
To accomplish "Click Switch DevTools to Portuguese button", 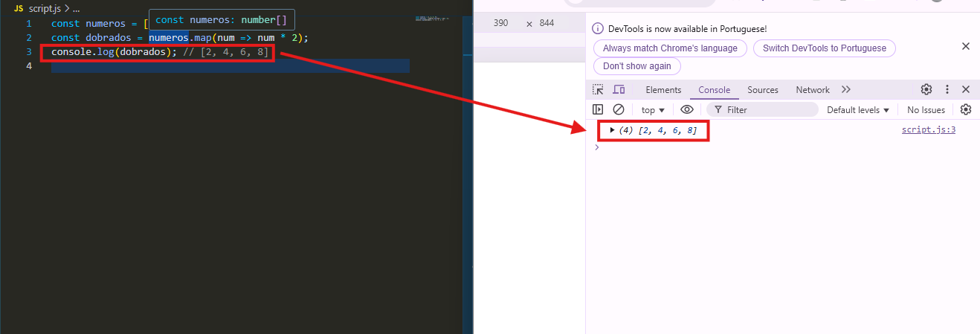I will 825,48.
